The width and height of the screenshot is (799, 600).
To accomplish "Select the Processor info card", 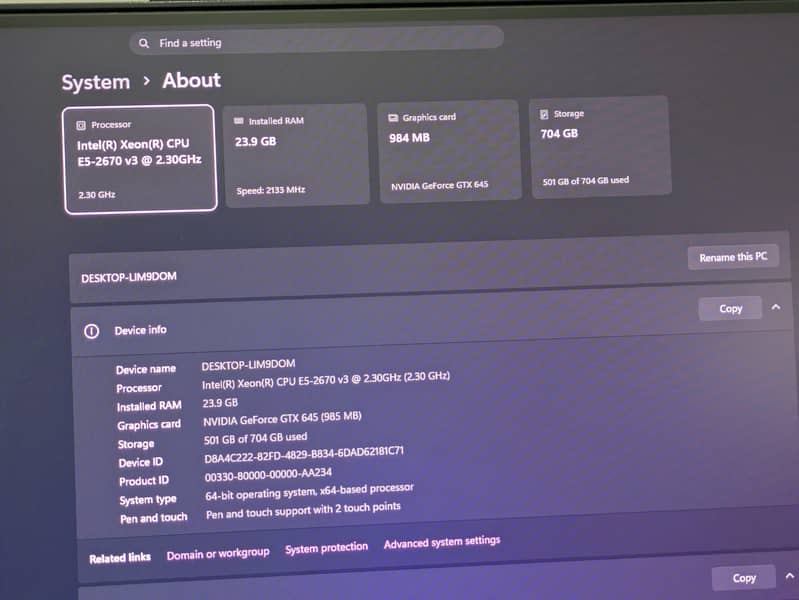I will point(140,159).
